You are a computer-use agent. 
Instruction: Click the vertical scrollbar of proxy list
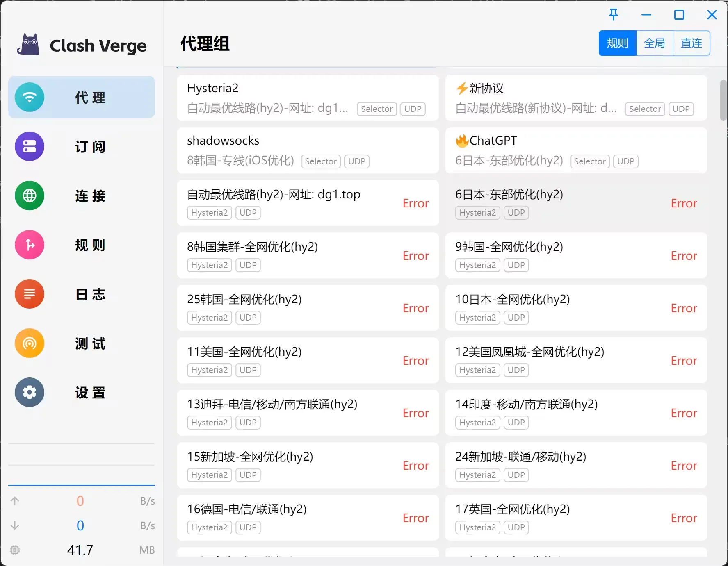click(x=723, y=100)
